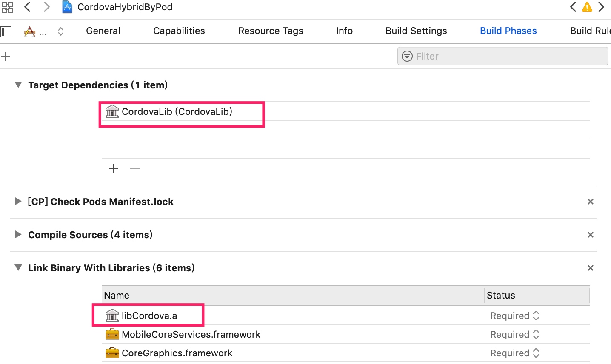Select the CoreGraphics.framework row
The width and height of the screenshot is (611, 364).
click(x=345, y=353)
